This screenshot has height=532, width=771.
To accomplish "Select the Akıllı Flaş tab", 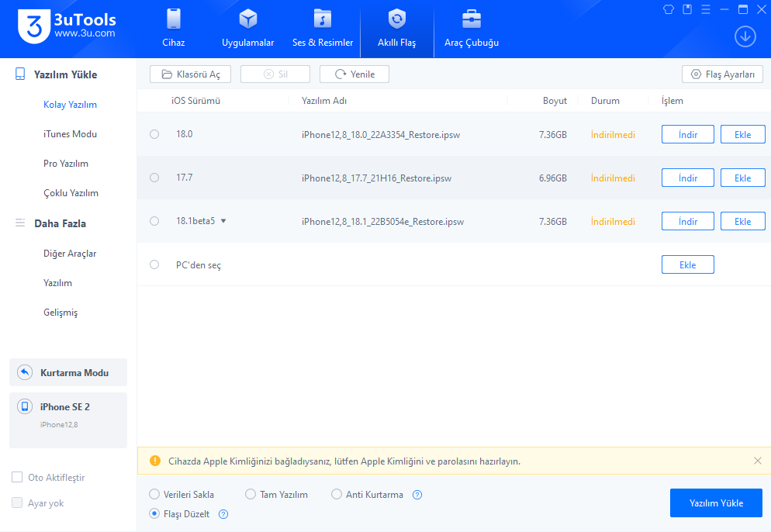I will 397,29.
